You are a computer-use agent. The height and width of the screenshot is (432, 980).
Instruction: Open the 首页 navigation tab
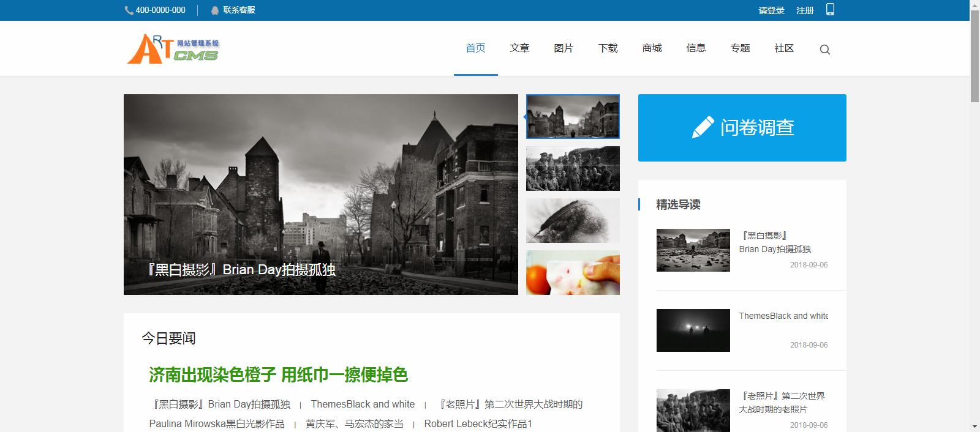pyautogui.click(x=476, y=48)
